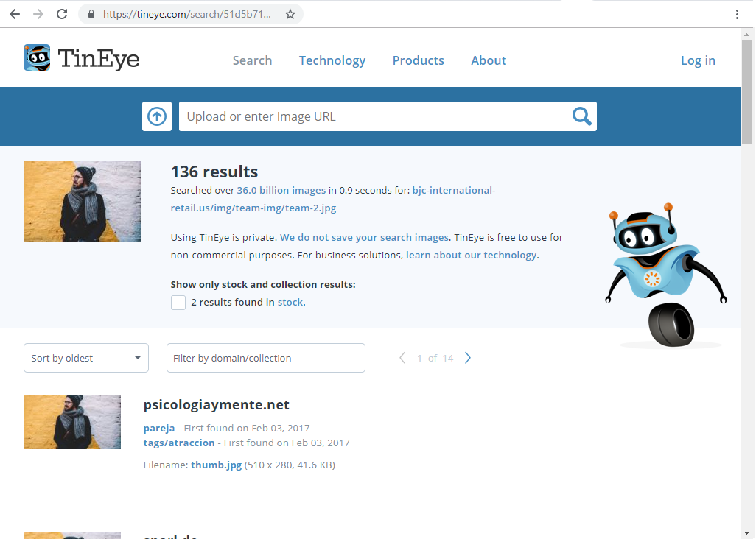Open the thumb.jpg filename link
This screenshot has width=756, height=539.
coord(216,465)
